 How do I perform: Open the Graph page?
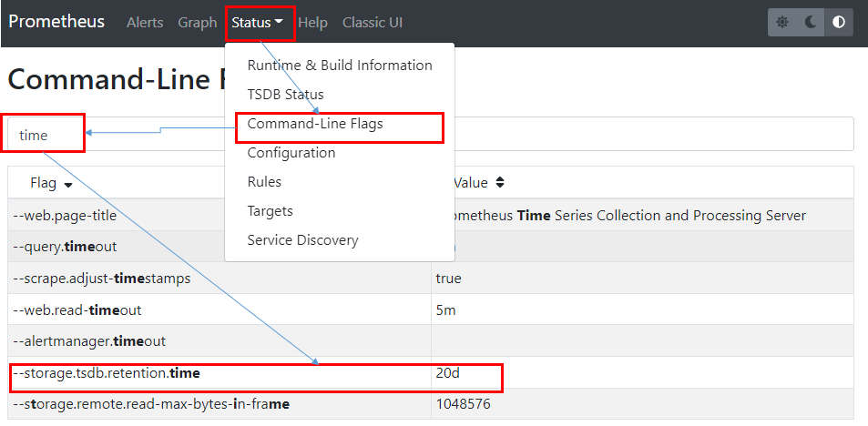click(197, 23)
